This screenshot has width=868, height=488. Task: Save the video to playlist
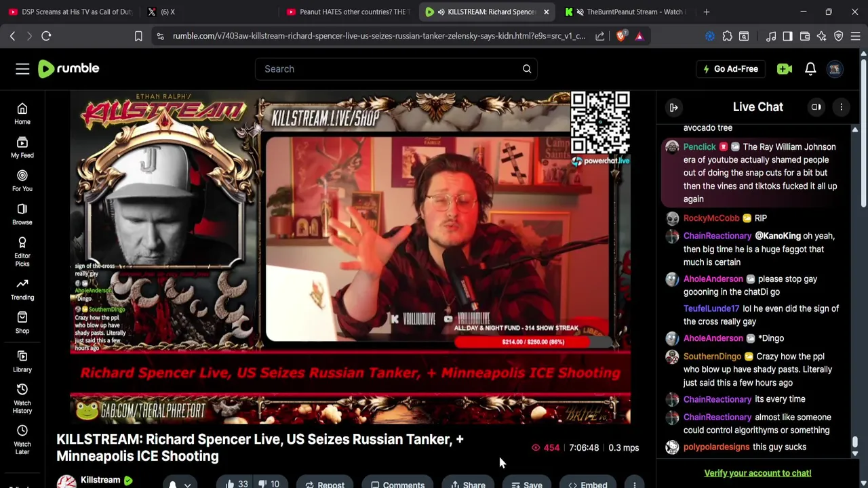[526, 483]
